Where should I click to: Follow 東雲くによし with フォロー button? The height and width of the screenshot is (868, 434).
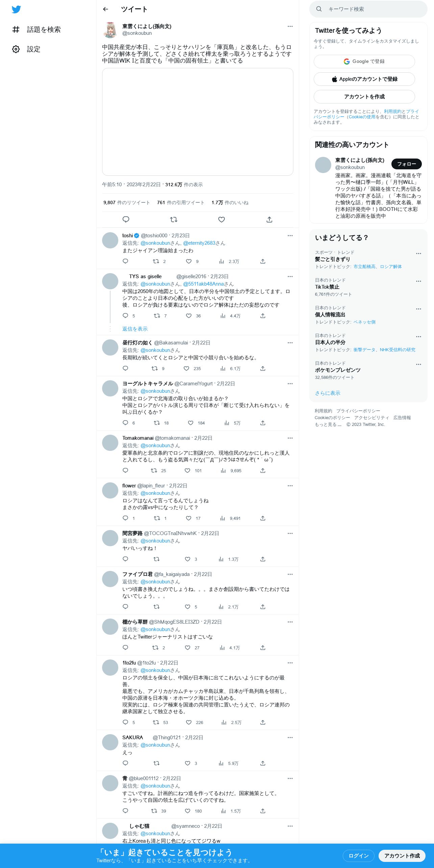(x=406, y=164)
